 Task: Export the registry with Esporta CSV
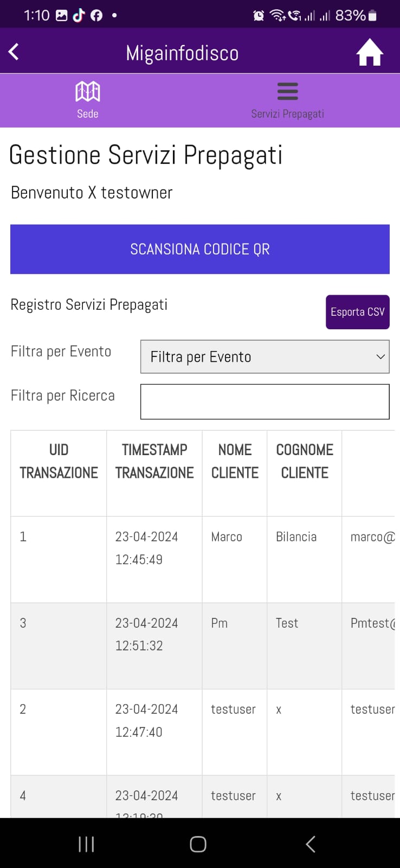pos(357,312)
